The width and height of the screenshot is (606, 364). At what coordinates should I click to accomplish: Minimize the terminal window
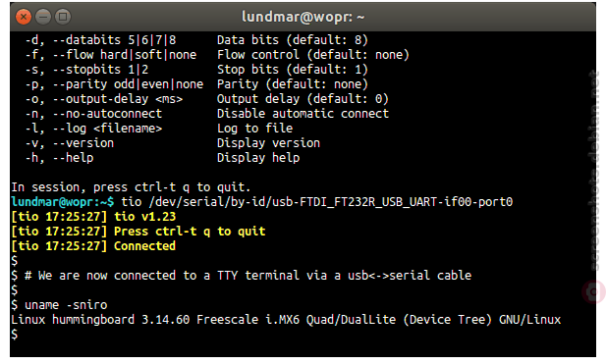[43, 17]
